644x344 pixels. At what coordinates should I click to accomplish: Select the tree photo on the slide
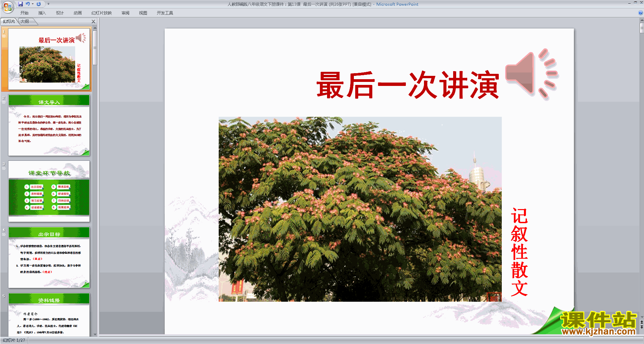pos(360,209)
